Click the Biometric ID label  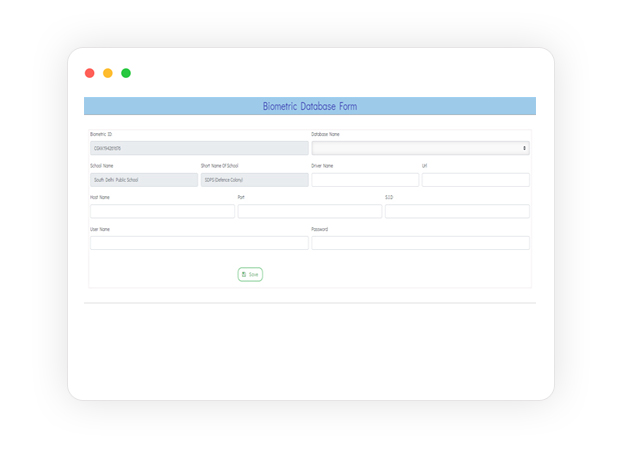tap(101, 134)
